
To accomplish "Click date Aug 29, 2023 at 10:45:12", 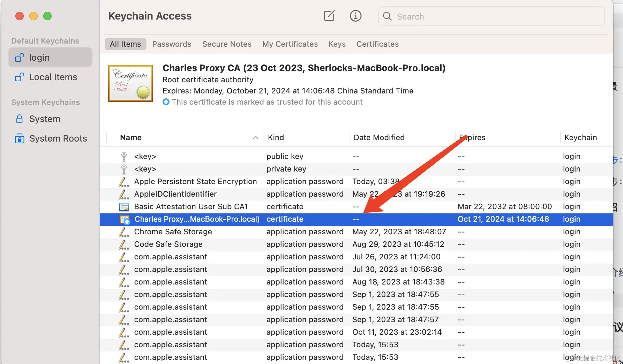I will (x=398, y=244).
